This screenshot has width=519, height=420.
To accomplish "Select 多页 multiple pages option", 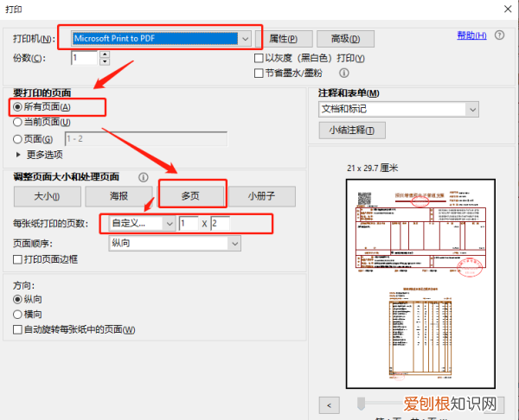I will point(190,196).
